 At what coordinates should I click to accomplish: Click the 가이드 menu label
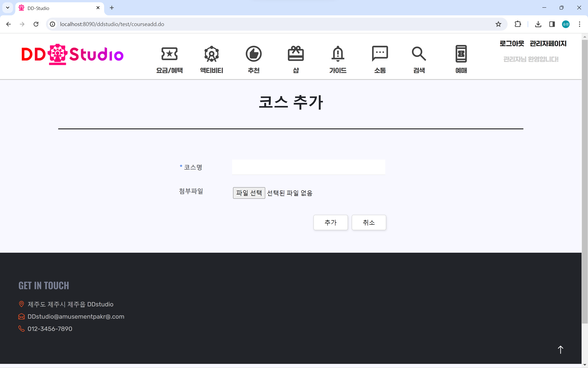coord(338,70)
